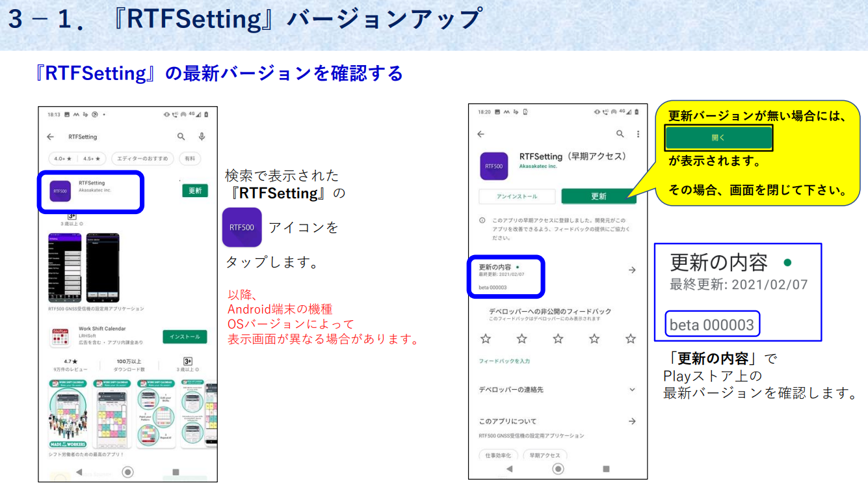Tap 4.7 star rating review count
868x490 pixels.
coord(71,364)
